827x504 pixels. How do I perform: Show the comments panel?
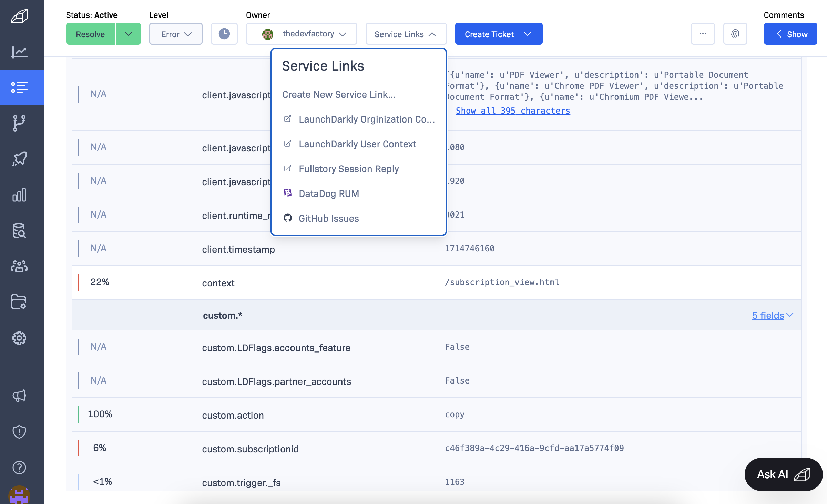coord(790,34)
